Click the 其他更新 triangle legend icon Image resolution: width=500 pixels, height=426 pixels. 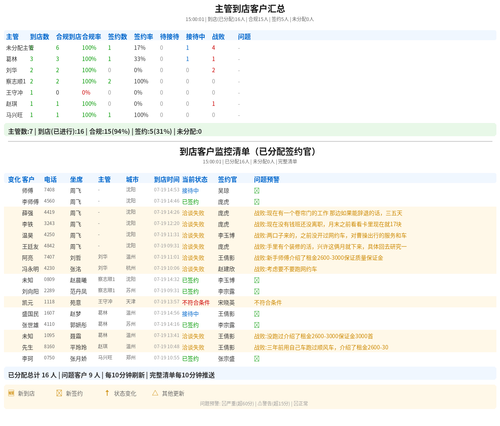155,393
